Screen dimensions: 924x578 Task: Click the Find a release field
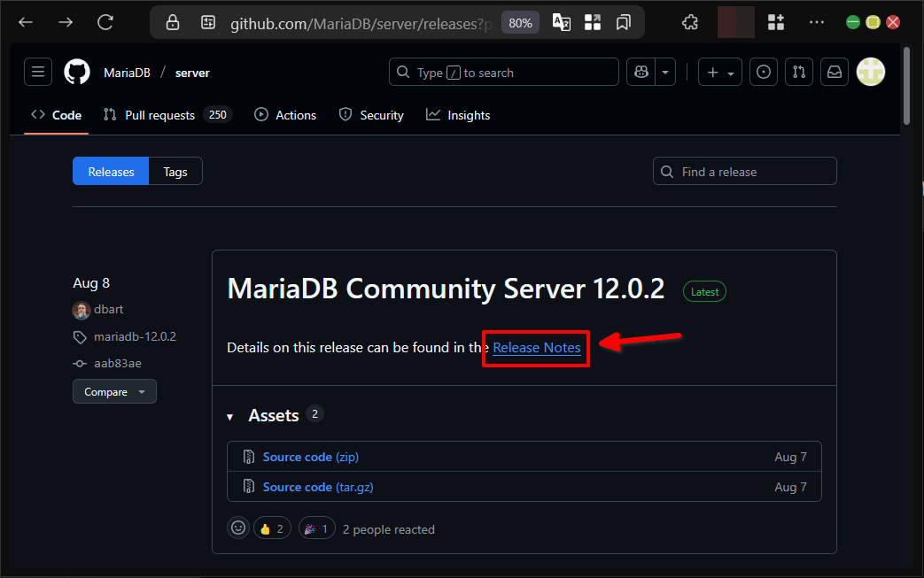(745, 172)
